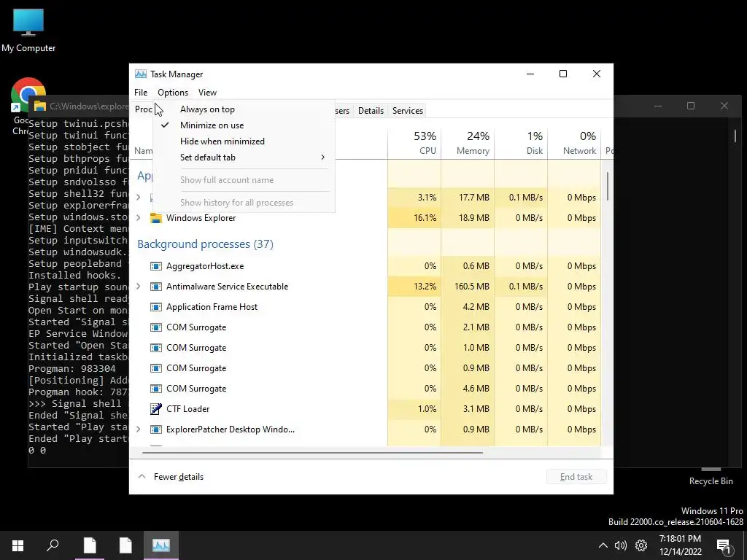Expand ExplorerPatcher Desktop Window row

(139, 429)
